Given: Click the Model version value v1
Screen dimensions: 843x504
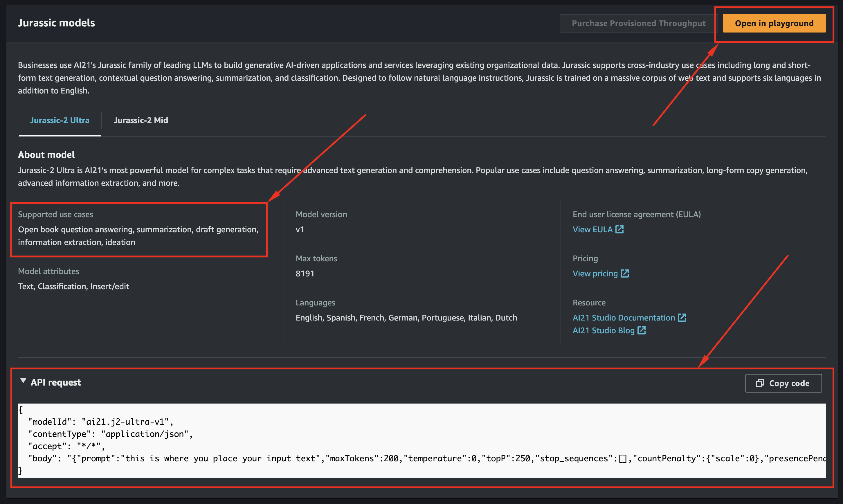Looking at the screenshot, I should click(x=300, y=230).
